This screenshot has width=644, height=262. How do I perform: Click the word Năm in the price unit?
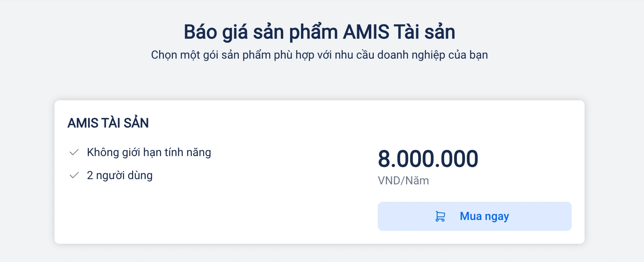coord(417,180)
